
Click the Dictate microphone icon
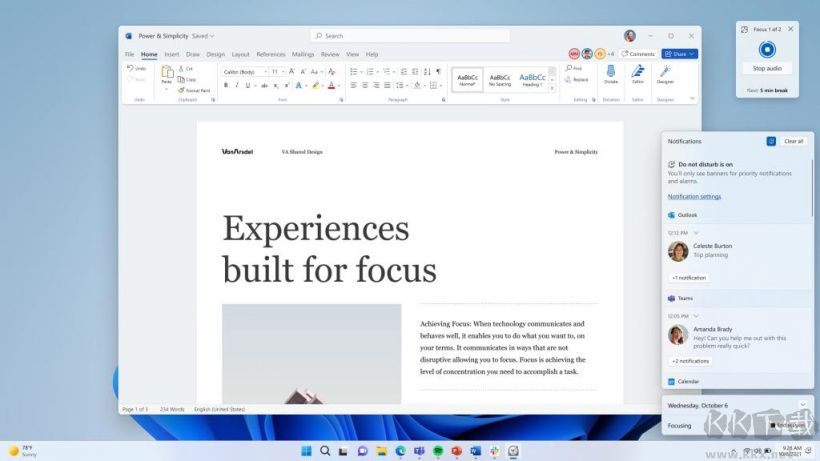point(611,73)
